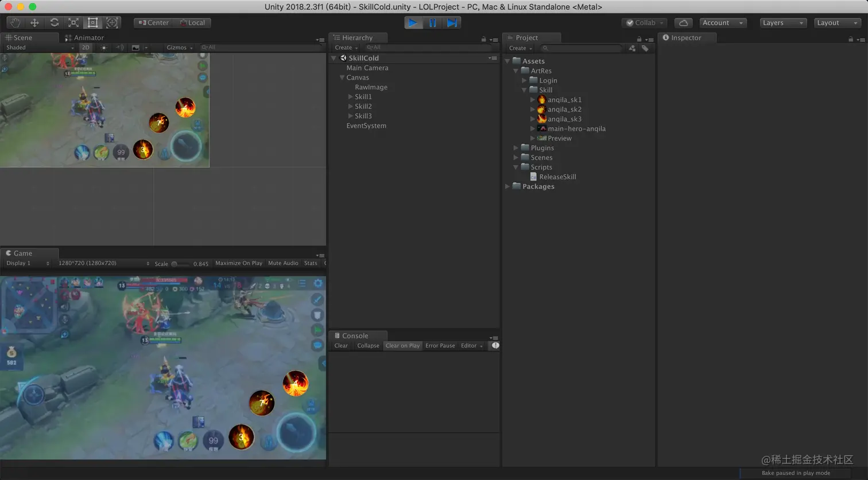Viewport: 868px width, 480px height.
Task: Open the Collab dropdown
Action: pyautogui.click(x=645, y=23)
